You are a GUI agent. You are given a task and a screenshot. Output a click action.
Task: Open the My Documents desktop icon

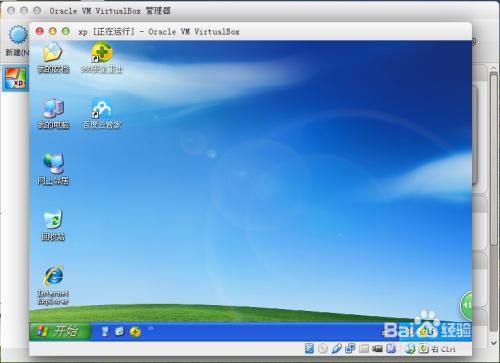click(x=53, y=57)
